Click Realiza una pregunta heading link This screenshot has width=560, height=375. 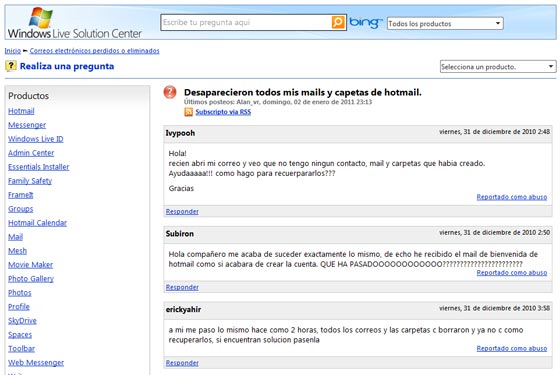pyautogui.click(x=67, y=66)
